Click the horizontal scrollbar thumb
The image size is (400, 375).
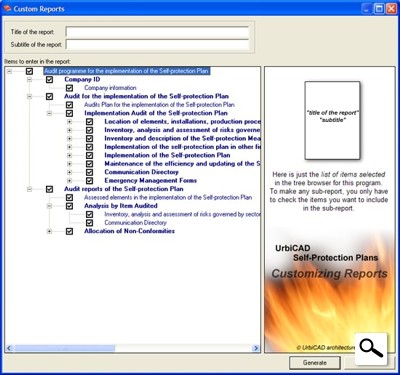point(65,348)
